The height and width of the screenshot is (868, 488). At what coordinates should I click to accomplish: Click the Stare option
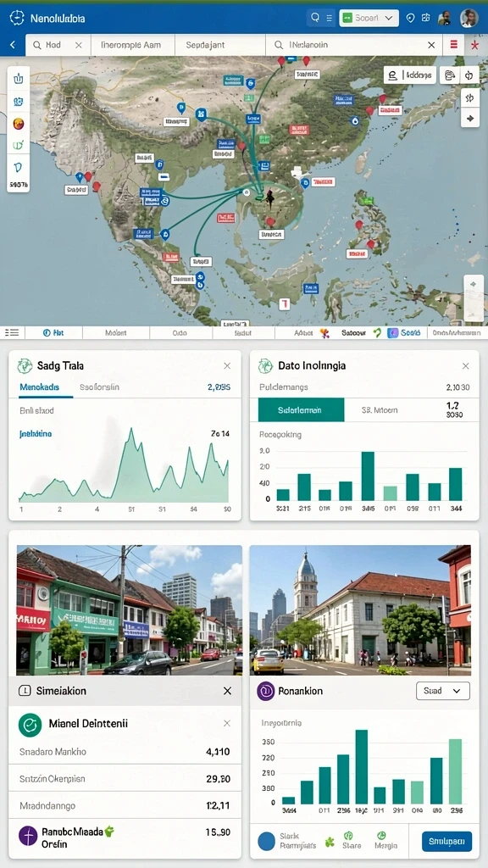(352, 841)
